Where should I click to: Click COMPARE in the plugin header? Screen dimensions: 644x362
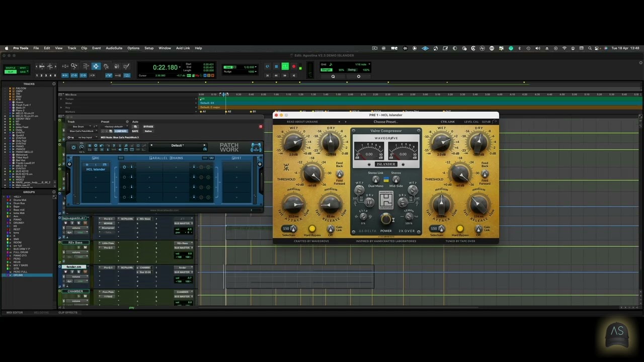click(121, 131)
